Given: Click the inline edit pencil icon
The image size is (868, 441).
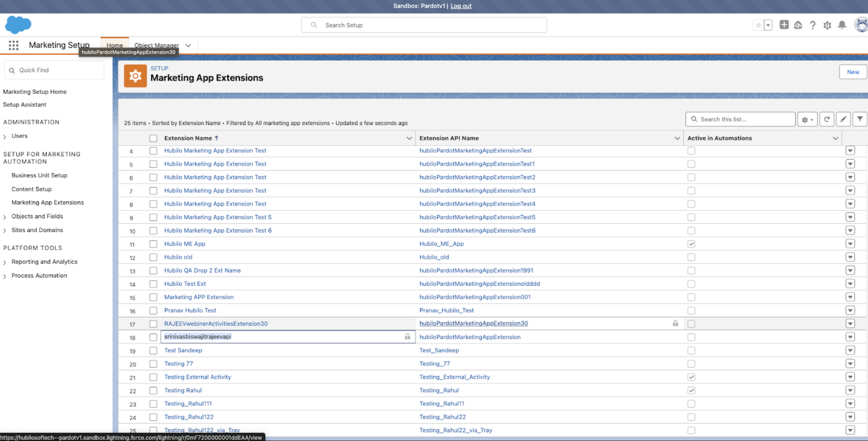Looking at the screenshot, I should point(843,119).
